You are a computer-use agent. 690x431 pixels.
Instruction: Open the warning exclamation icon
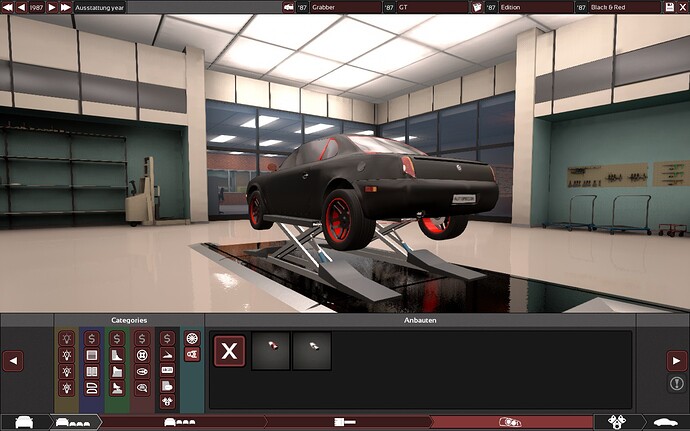click(x=677, y=384)
